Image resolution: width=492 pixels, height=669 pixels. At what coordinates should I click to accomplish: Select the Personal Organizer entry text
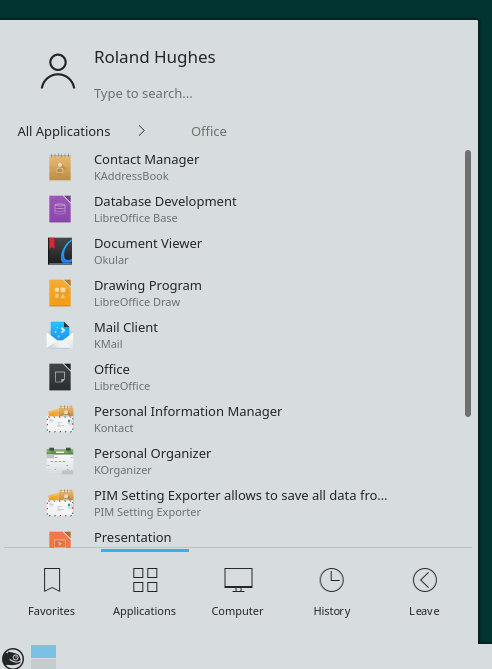click(152, 454)
